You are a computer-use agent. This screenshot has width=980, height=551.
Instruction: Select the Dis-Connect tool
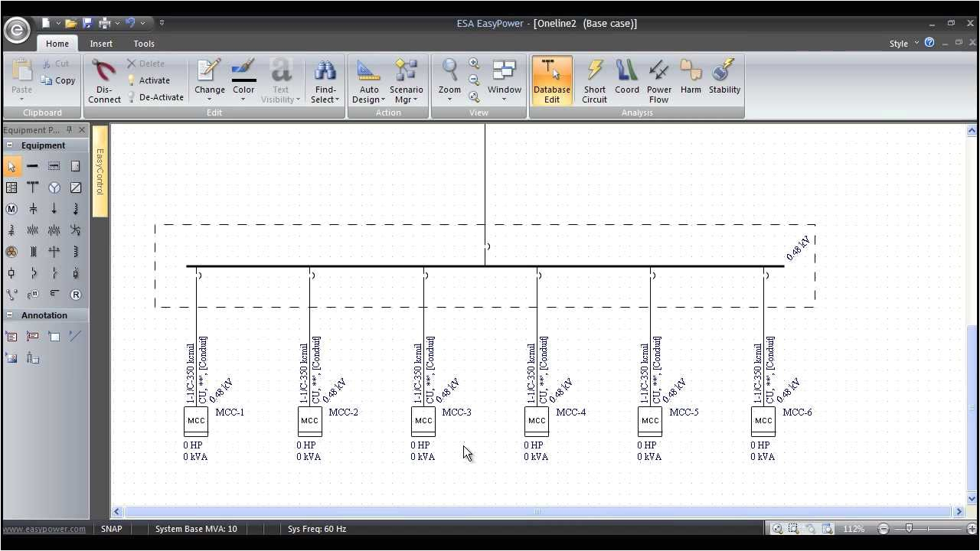tap(104, 80)
